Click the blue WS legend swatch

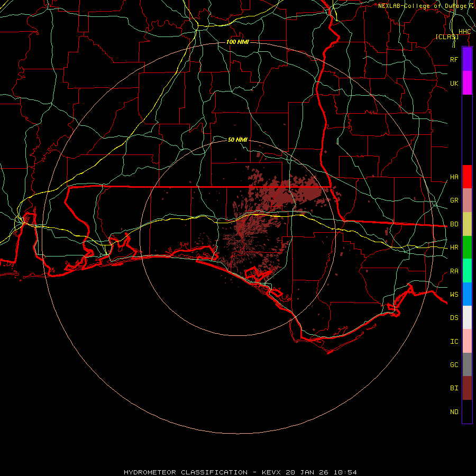click(x=467, y=294)
